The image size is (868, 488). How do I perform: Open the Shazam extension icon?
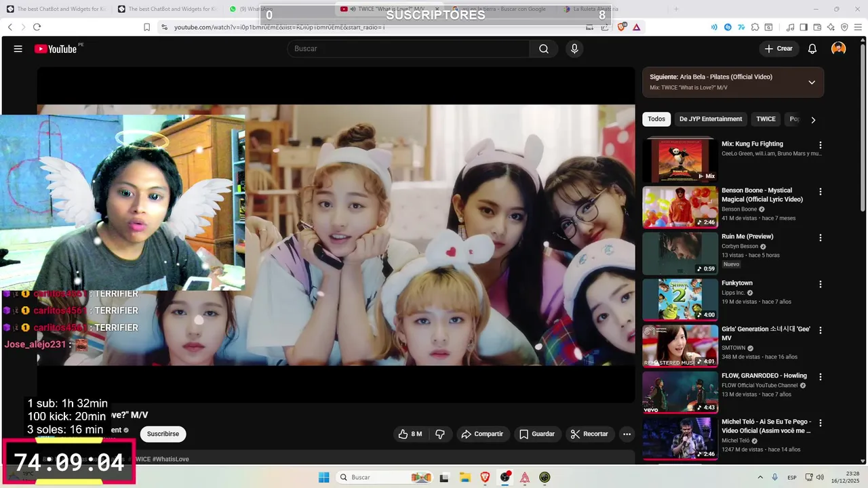point(728,27)
